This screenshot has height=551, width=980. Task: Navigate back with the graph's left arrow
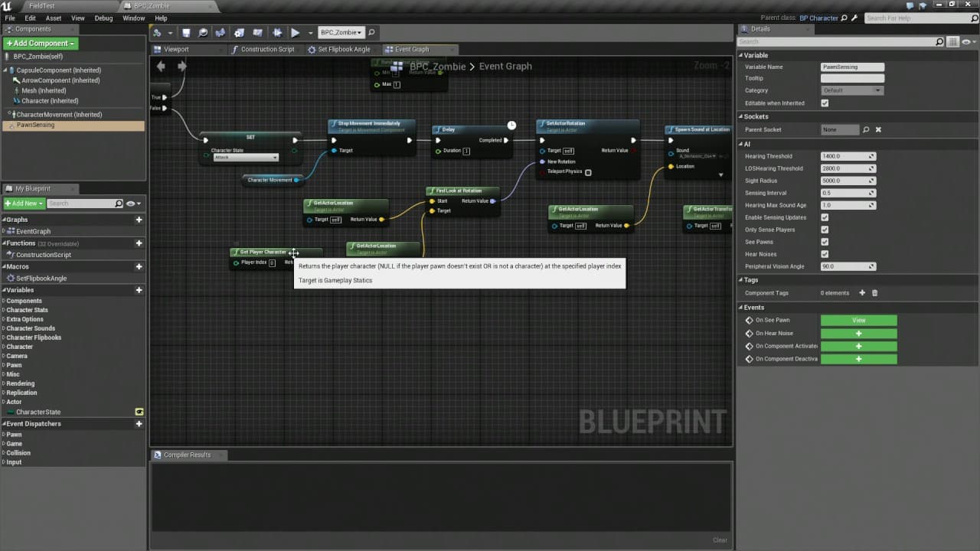click(x=161, y=67)
